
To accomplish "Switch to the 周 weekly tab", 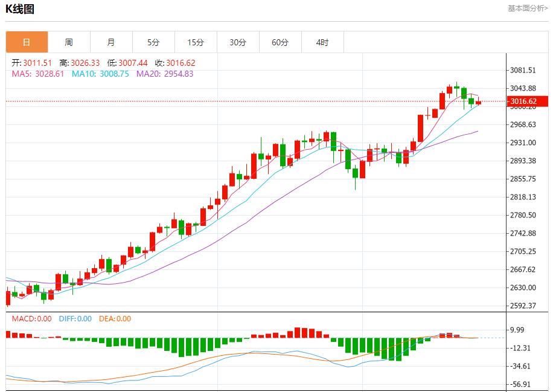I will click(x=69, y=42).
